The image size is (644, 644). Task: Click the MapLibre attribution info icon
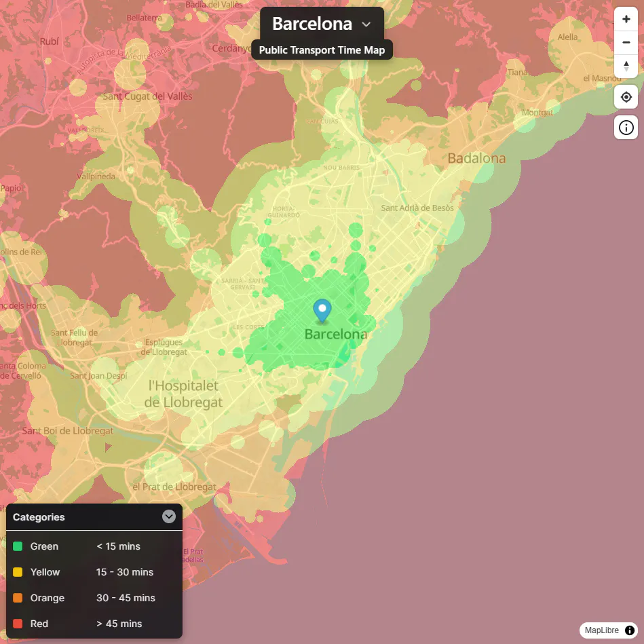pyautogui.click(x=629, y=630)
